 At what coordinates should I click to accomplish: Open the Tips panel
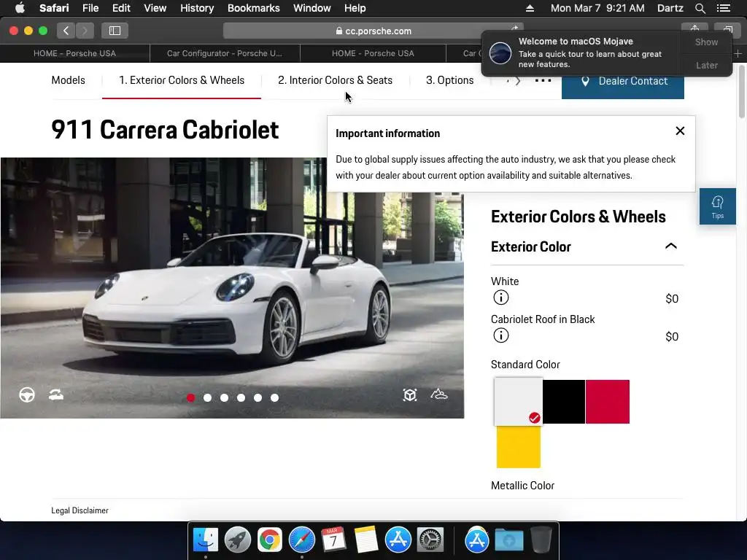tap(718, 206)
